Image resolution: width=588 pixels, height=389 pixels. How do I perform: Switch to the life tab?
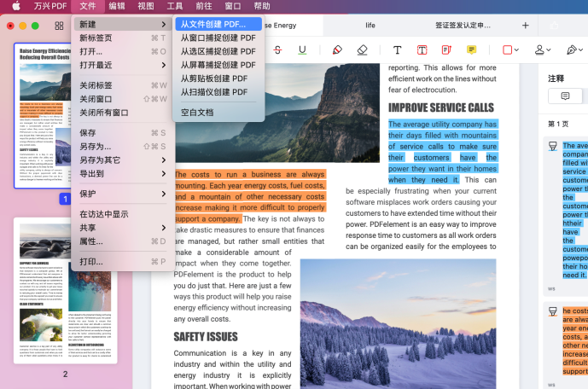(370, 26)
